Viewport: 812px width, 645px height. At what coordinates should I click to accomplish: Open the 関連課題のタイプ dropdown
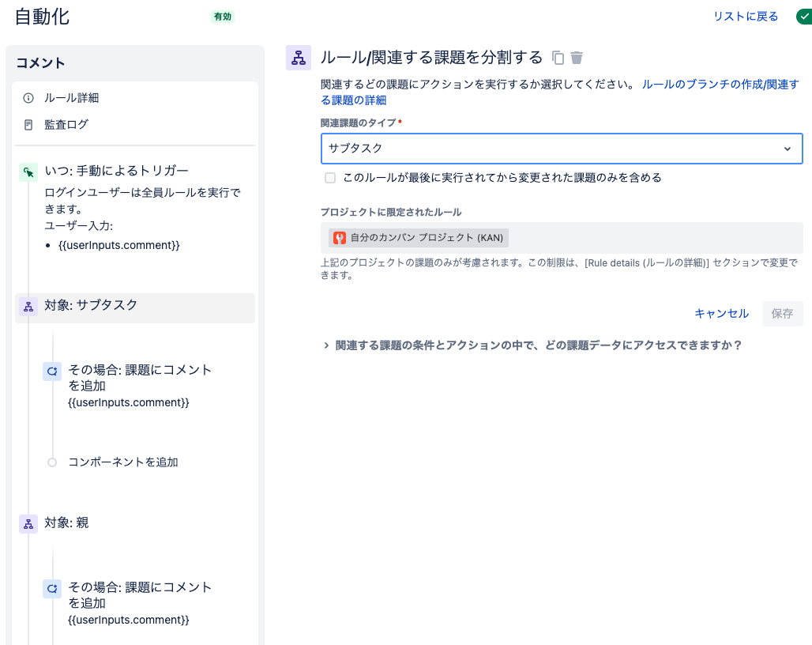562,149
